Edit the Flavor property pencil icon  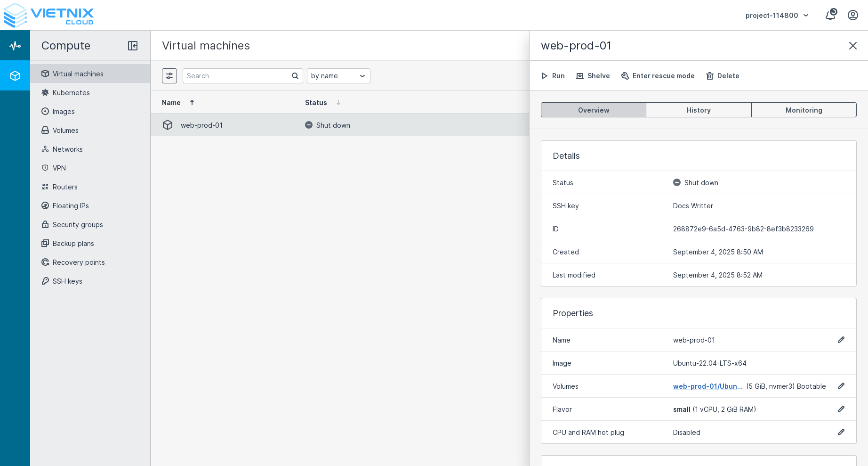(x=841, y=409)
